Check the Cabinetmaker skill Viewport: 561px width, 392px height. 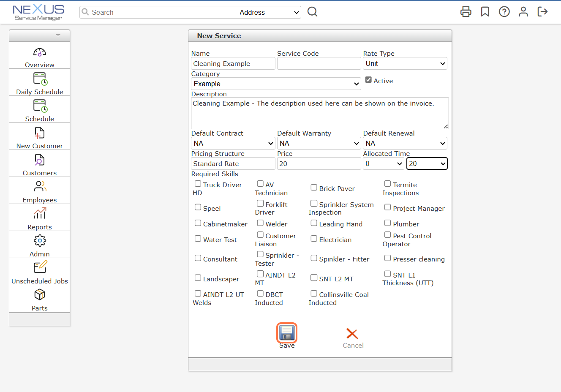tap(198, 223)
